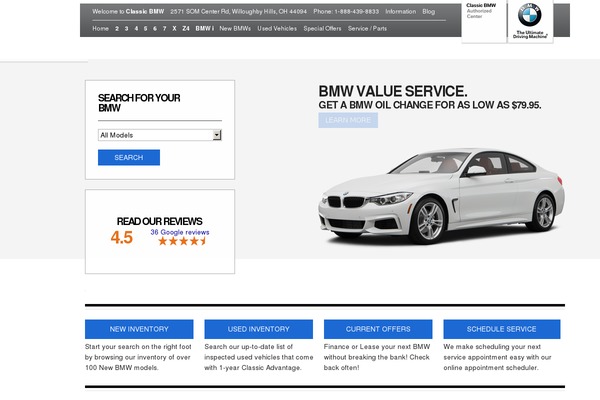The height and width of the screenshot is (400, 600).
Task: Open the Z4 menu item
Action: pos(186,29)
